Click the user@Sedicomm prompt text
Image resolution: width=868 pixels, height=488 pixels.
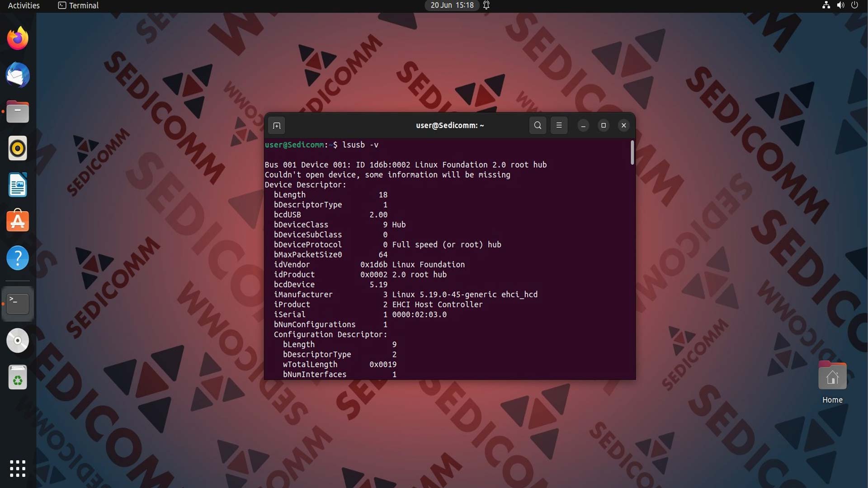point(294,145)
